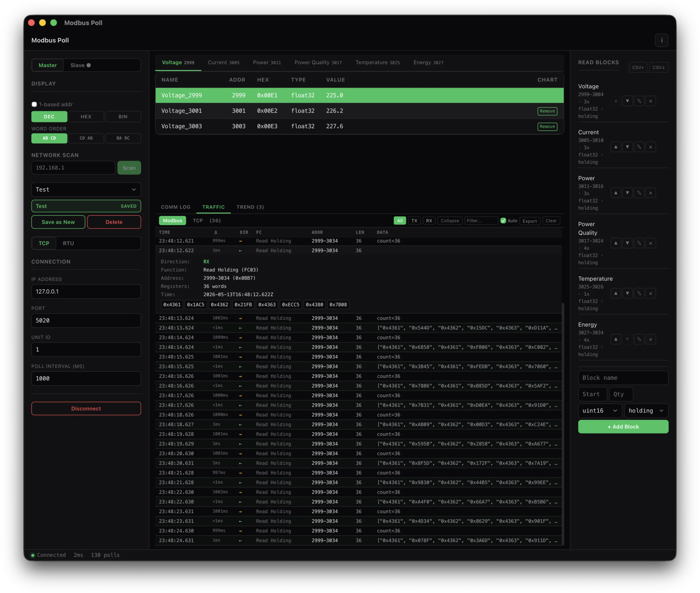Click the red Delete profile button
Viewport: 700px width, 593px height.
pos(114,222)
